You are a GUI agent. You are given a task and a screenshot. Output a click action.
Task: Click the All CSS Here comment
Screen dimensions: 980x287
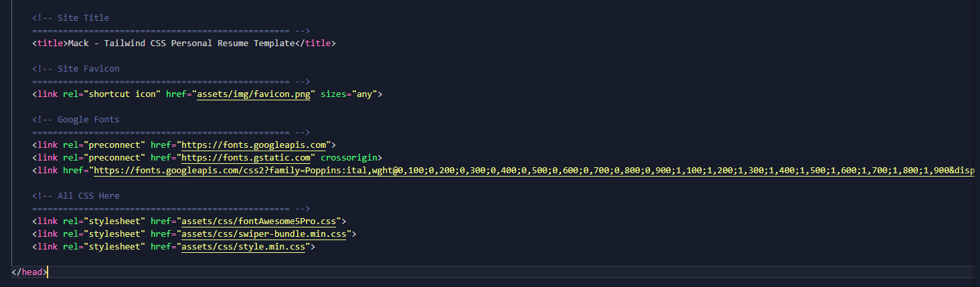(x=76, y=196)
